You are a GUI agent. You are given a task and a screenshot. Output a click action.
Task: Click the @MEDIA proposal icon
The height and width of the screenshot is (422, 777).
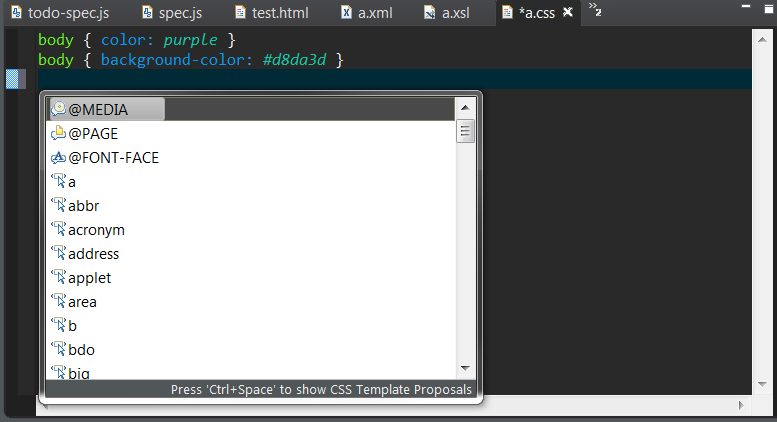click(x=58, y=109)
